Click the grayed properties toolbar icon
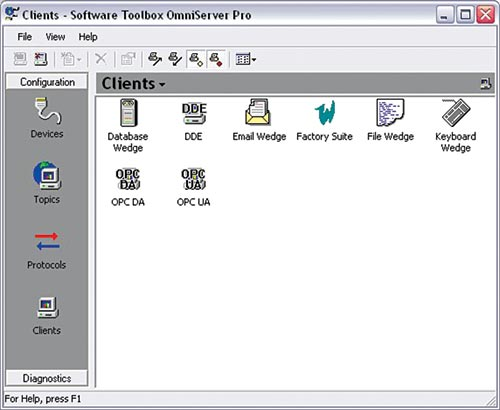The image size is (500, 410). click(128, 59)
